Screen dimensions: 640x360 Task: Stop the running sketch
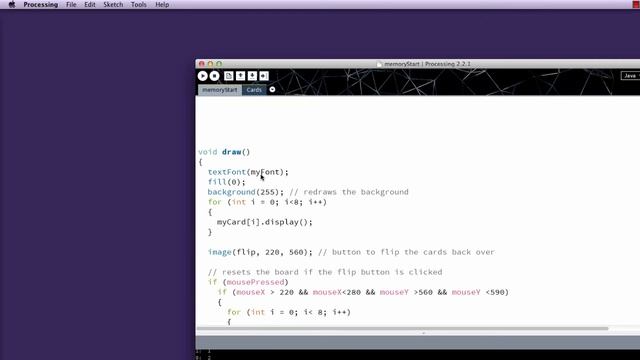pos(214,76)
